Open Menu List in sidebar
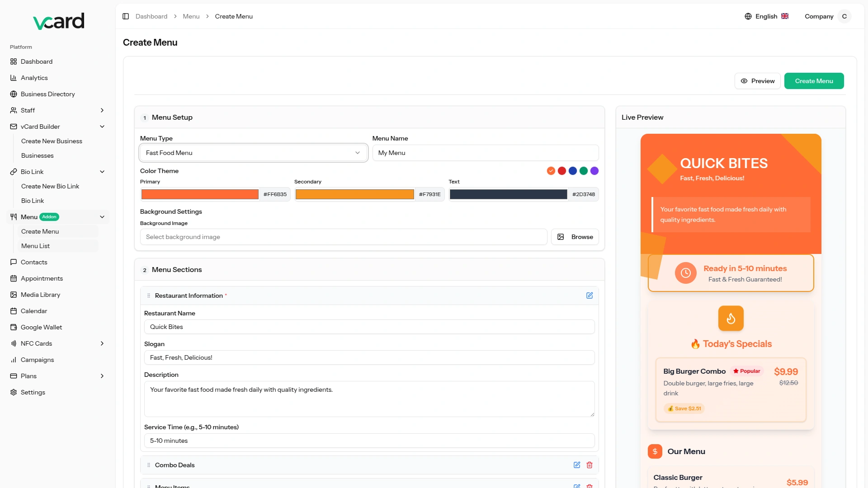Image resolution: width=868 pixels, height=488 pixels. 35,246
